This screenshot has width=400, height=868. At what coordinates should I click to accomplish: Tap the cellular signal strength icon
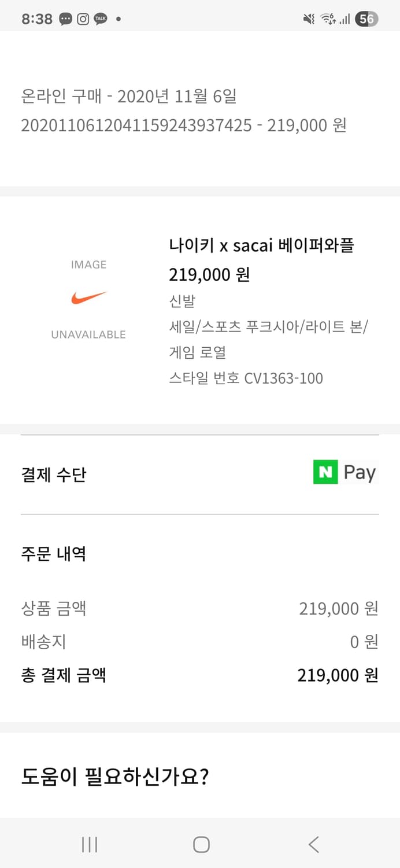coord(346,19)
